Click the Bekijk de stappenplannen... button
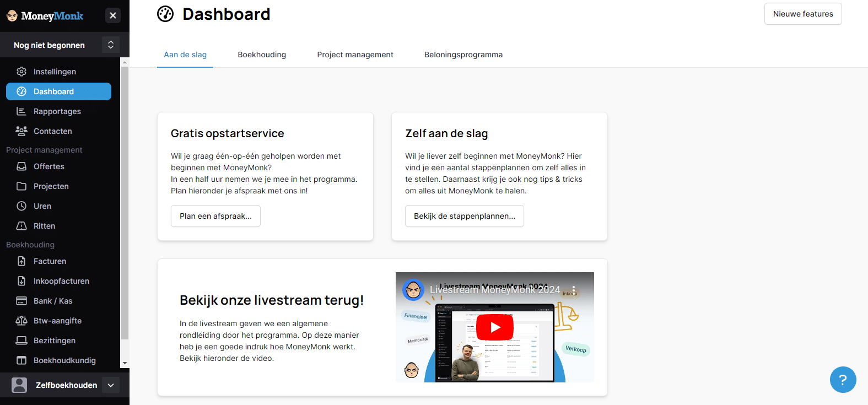868x405 pixels. point(465,216)
